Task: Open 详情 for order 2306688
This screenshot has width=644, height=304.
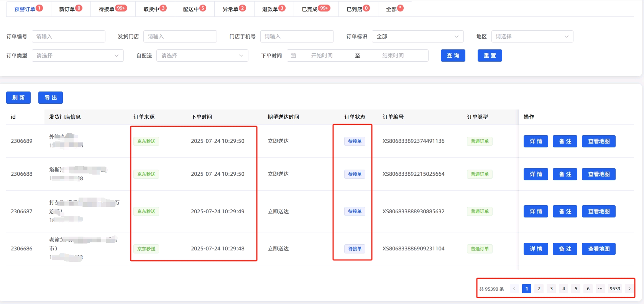Action: pyautogui.click(x=536, y=174)
